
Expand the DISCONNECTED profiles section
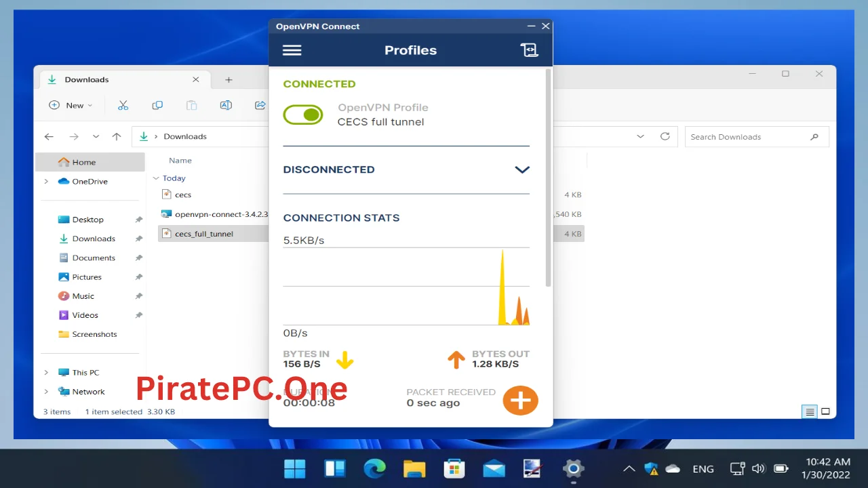point(521,169)
